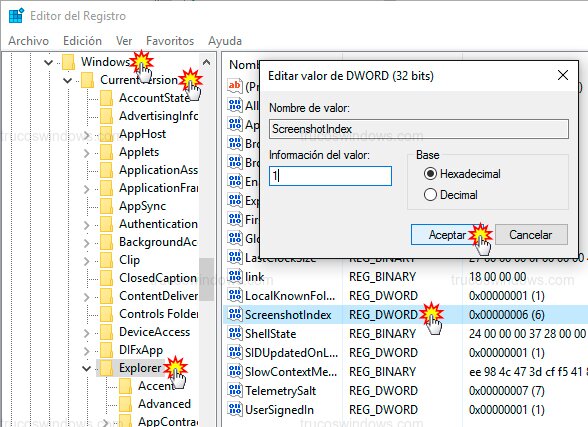
Task: Click the AppHost folder icon
Action: pyautogui.click(x=106, y=134)
